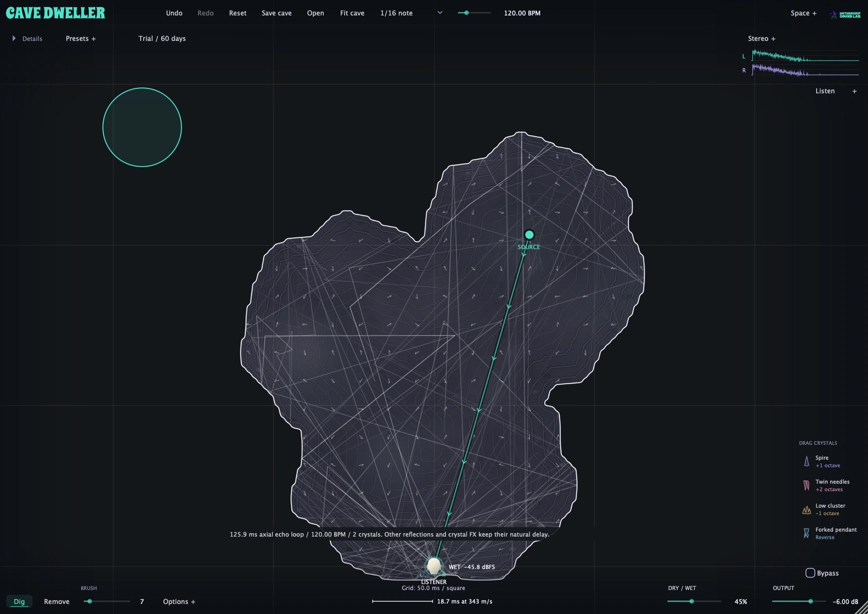
Task: Click the window resize grip icon
Action: coord(862,608)
